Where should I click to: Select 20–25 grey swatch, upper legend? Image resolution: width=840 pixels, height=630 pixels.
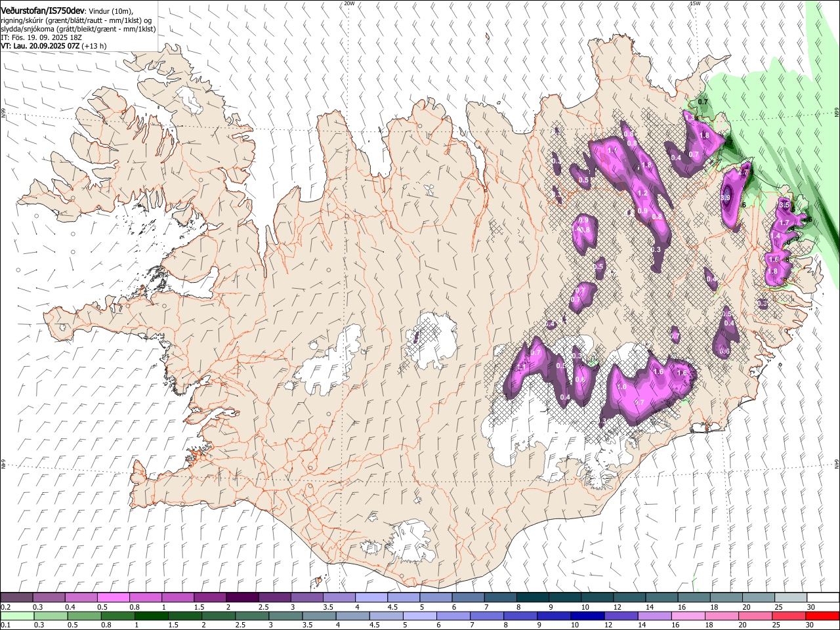758,598
